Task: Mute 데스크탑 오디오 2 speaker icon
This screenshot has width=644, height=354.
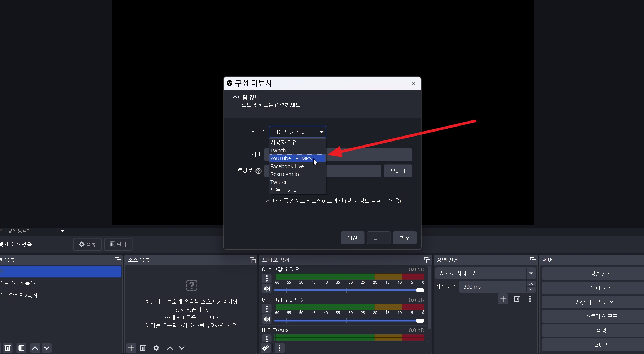Action: [267, 319]
